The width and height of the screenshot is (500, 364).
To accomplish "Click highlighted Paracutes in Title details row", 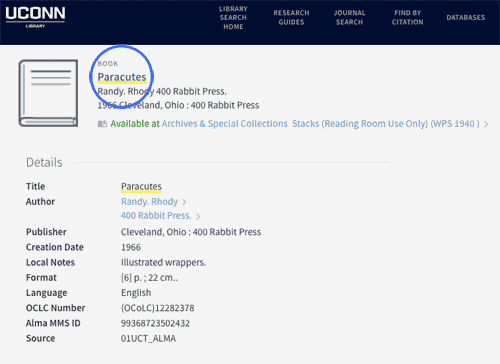I will pyautogui.click(x=141, y=186).
